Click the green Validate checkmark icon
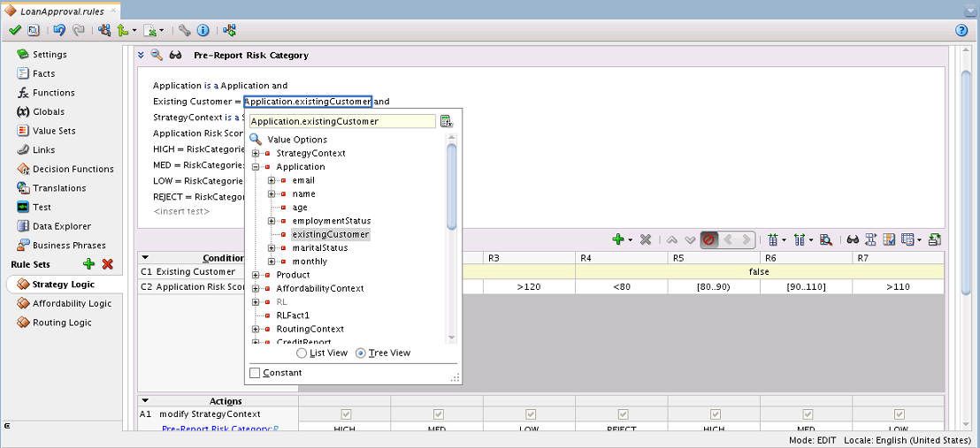This screenshot has height=448, width=980. pos(15,30)
